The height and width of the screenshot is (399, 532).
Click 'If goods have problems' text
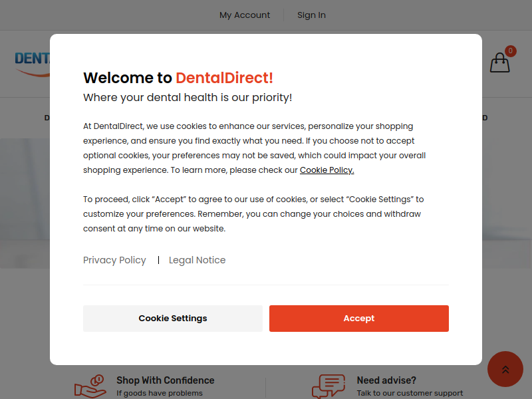pos(160,393)
